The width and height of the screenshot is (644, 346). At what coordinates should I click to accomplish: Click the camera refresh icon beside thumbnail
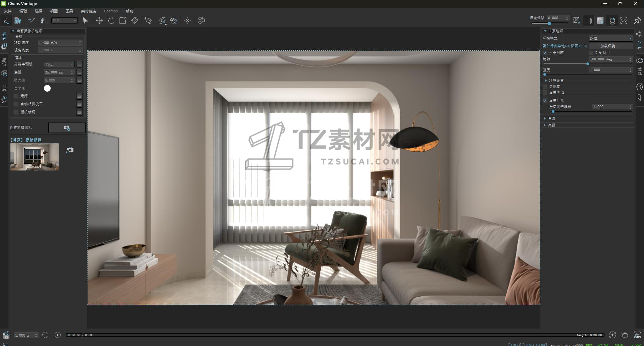tap(70, 150)
